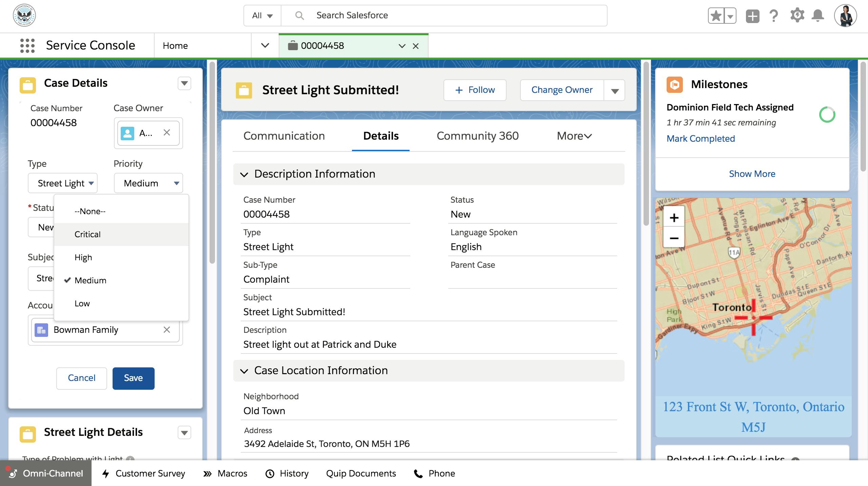Click the milestone progress ring

pyautogui.click(x=827, y=115)
